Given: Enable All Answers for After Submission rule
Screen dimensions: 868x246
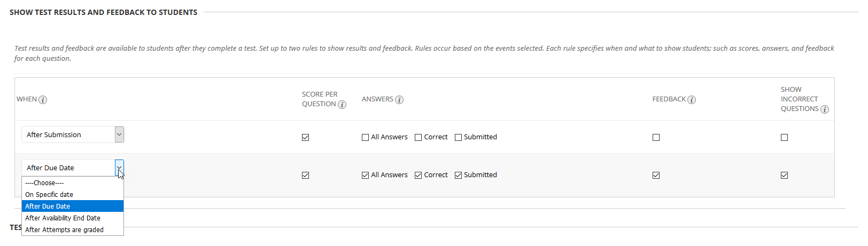Looking at the screenshot, I should [x=365, y=137].
